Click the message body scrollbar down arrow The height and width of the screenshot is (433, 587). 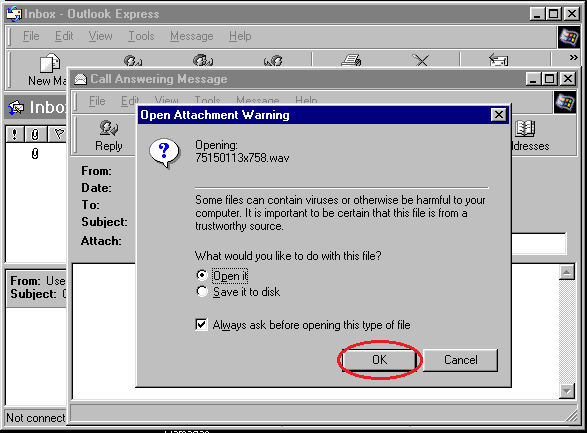click(x=567, y=391)
